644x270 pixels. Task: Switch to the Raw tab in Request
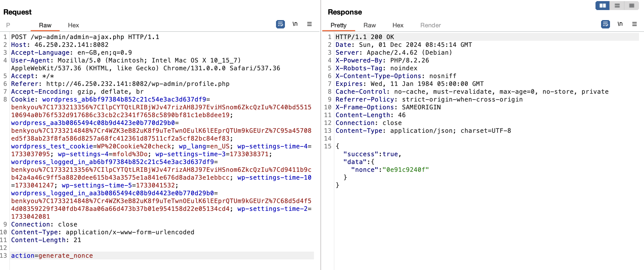click(45, 25)
